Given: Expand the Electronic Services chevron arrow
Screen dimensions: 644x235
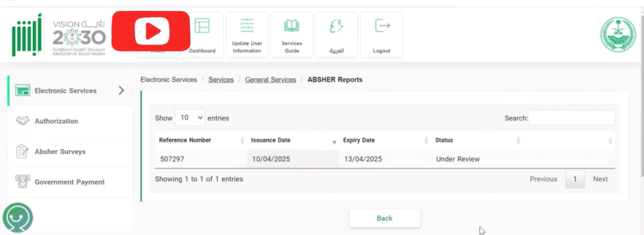Looking at the screenshot, I should (121, 90).
